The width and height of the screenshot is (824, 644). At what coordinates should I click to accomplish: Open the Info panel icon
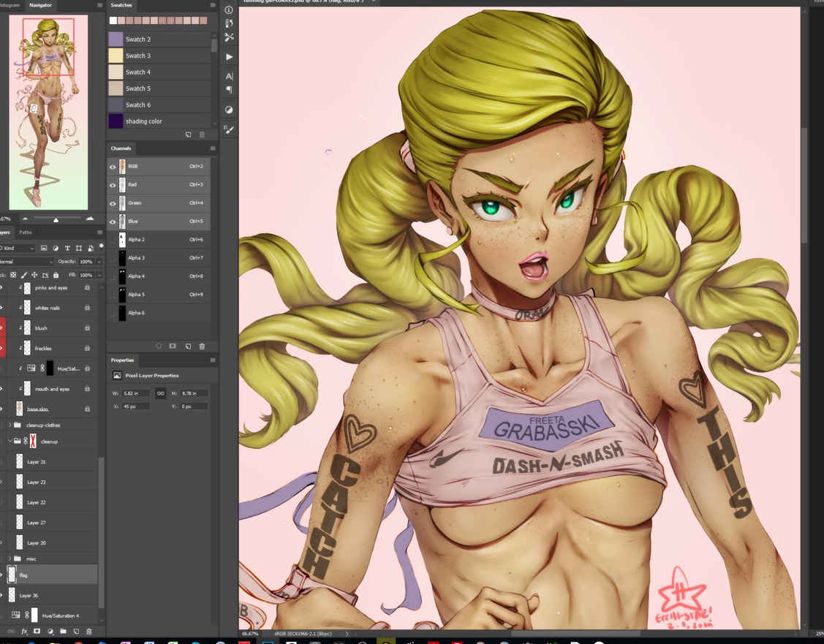click(x=229, y=10)
